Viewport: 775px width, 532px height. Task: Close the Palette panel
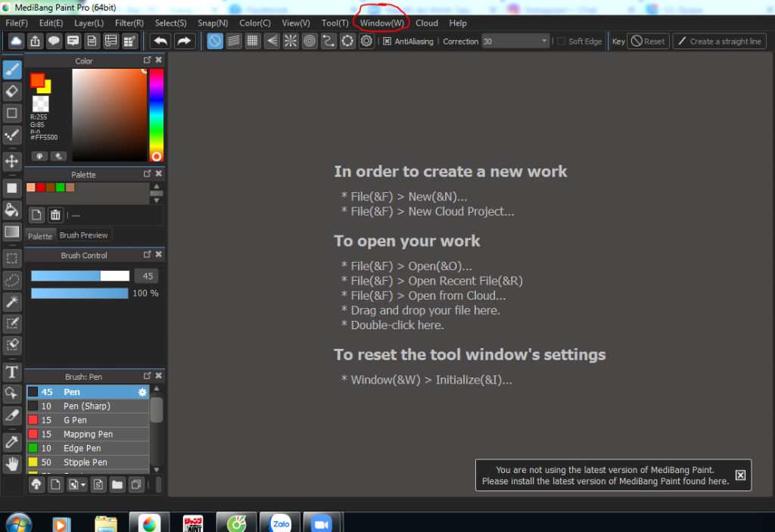[159, 173]
